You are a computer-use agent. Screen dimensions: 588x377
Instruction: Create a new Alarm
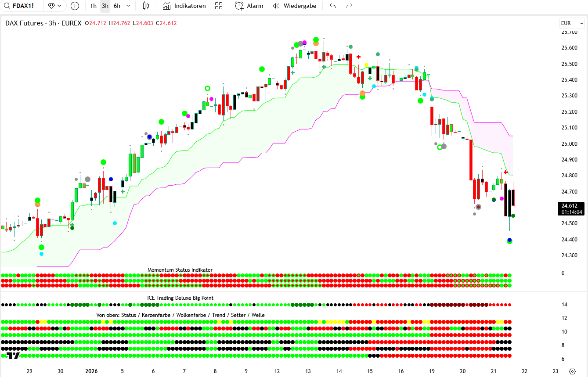[249, 6]
